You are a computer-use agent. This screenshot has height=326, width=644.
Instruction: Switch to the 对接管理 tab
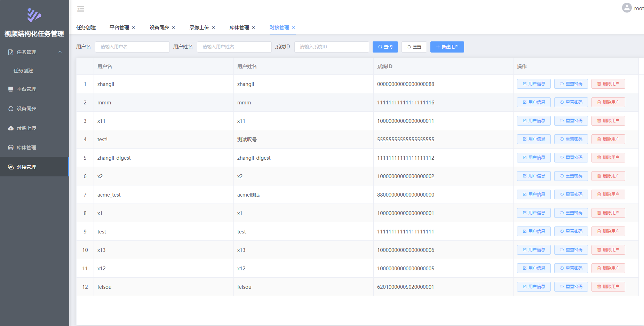click(x=279, y=27)
